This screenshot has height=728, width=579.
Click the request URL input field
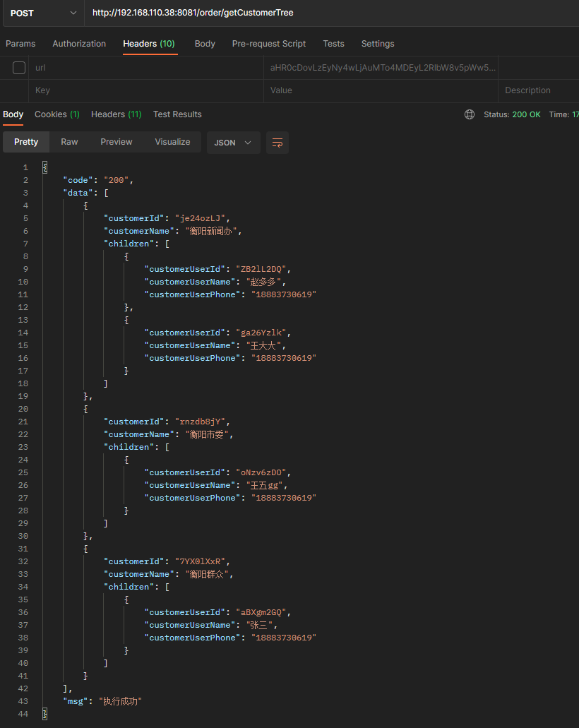coord(332,13)
